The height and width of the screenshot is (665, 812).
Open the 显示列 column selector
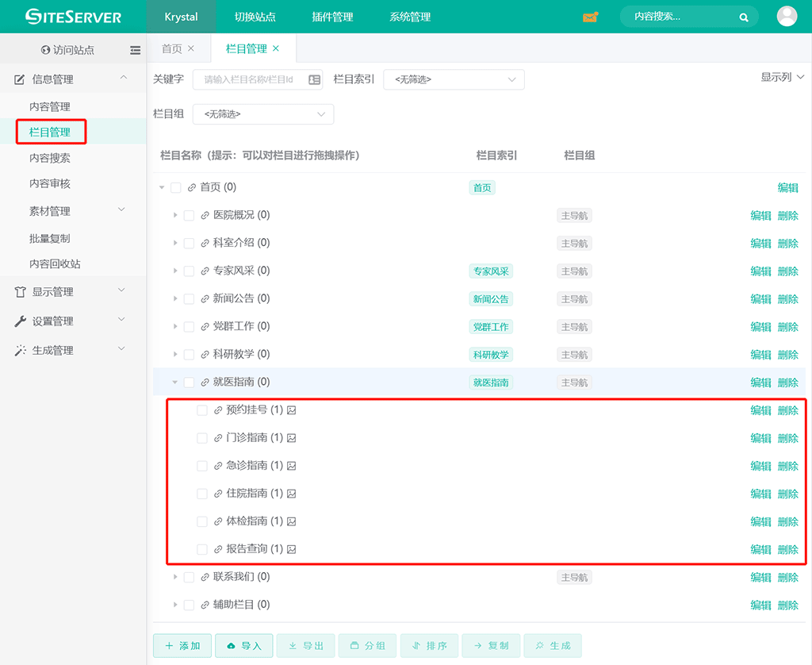click(782, 77)
